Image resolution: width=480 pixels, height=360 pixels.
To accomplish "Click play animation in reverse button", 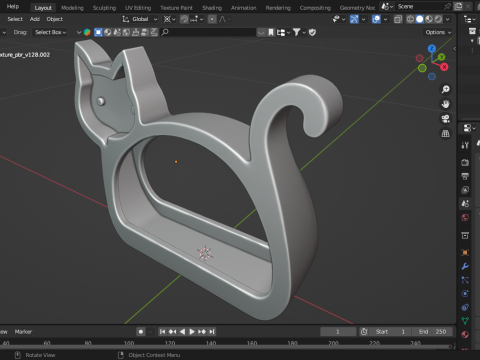I will 182,332.
